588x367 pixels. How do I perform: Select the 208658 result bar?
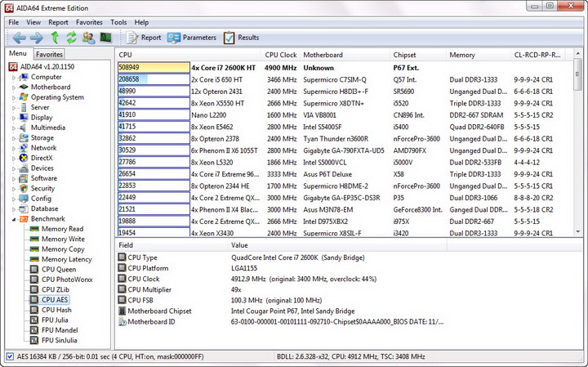click(x=154, y=79)
